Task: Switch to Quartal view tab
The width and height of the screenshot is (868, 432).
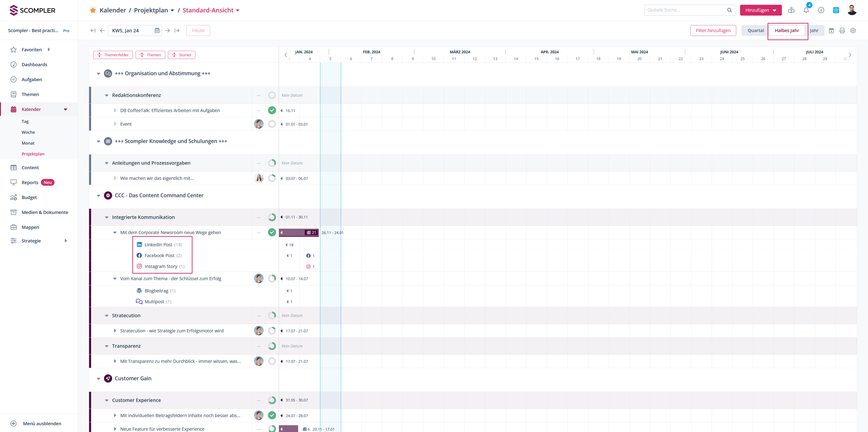Action: tap(755, 31)
